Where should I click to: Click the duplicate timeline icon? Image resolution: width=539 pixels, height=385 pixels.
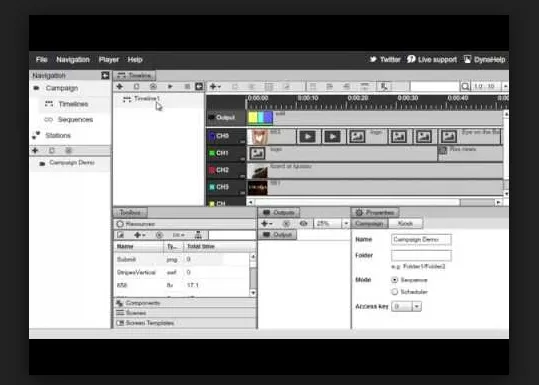(x=136, y=86)
